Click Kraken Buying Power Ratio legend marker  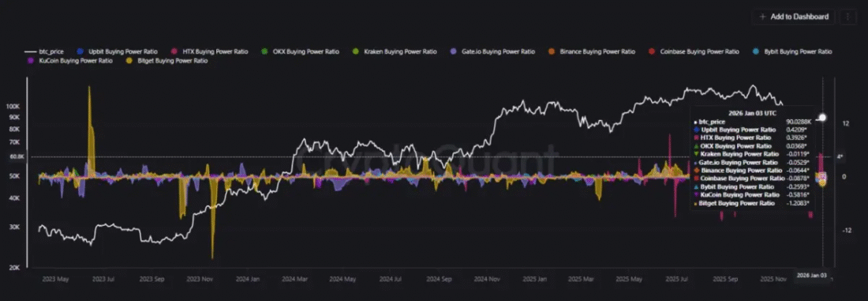coord(356,51)
